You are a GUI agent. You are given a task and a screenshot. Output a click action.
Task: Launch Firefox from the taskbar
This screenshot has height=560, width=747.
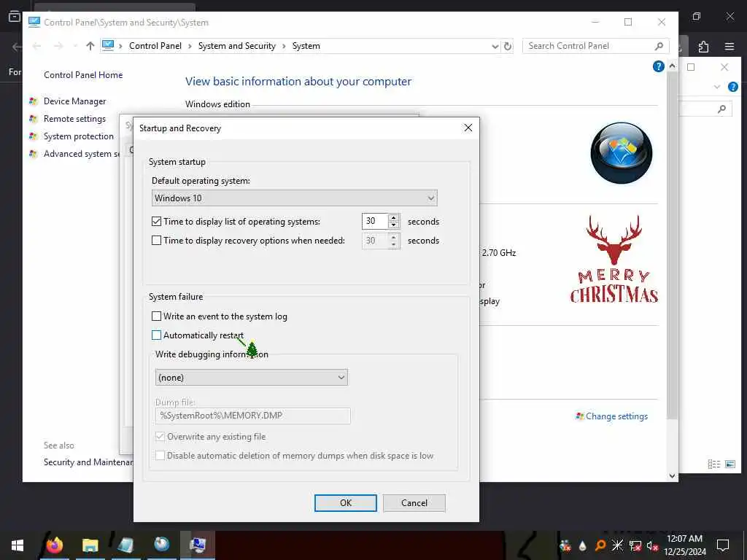point(54,545)
